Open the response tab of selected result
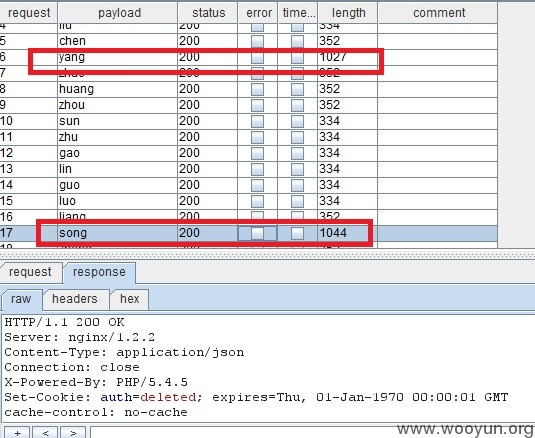The width and height of the screenshot is (535, 438). (x=99, y=272)
